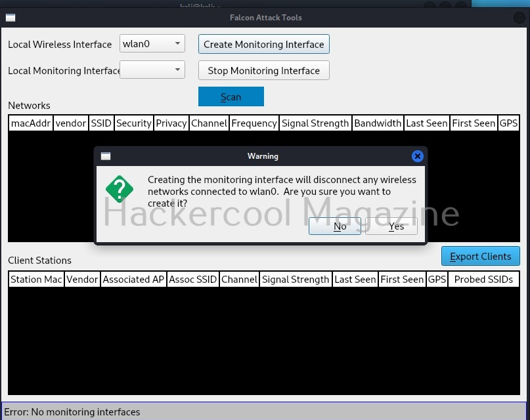Click the Vendor header in Client Stations
This screenshot has height=420, width=530.
82,279
